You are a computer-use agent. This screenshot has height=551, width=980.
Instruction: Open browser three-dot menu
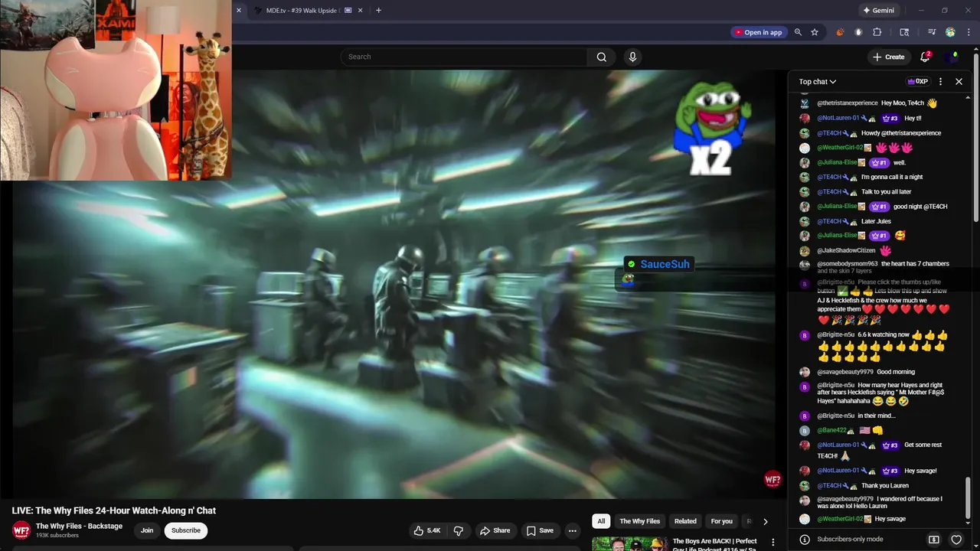[x=969, y=32]
